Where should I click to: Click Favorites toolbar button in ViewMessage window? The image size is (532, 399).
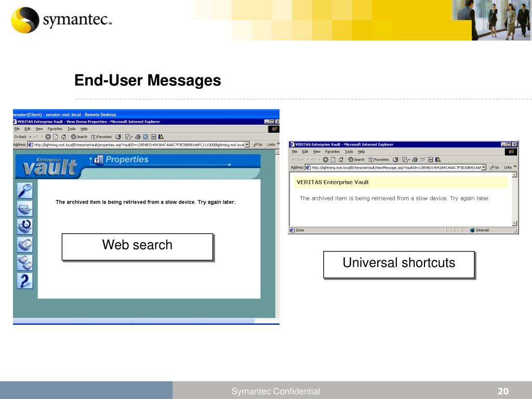(379, 159)
